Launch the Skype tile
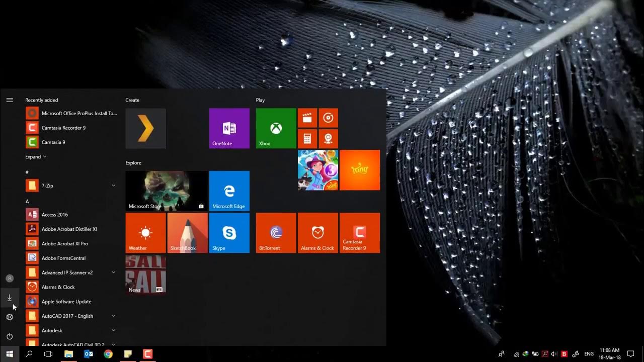The height and width of the screenshot is (362, 644). (x=229, y=233)
